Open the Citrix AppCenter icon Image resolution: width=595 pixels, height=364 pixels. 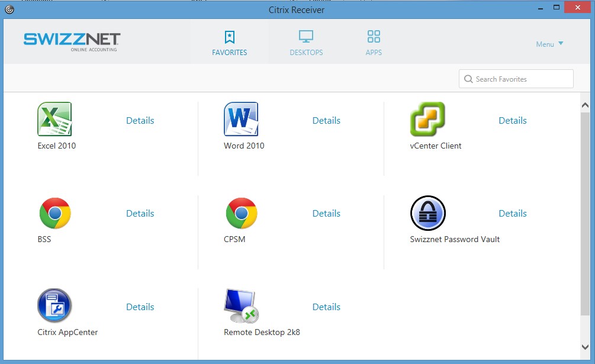point(54,305)
